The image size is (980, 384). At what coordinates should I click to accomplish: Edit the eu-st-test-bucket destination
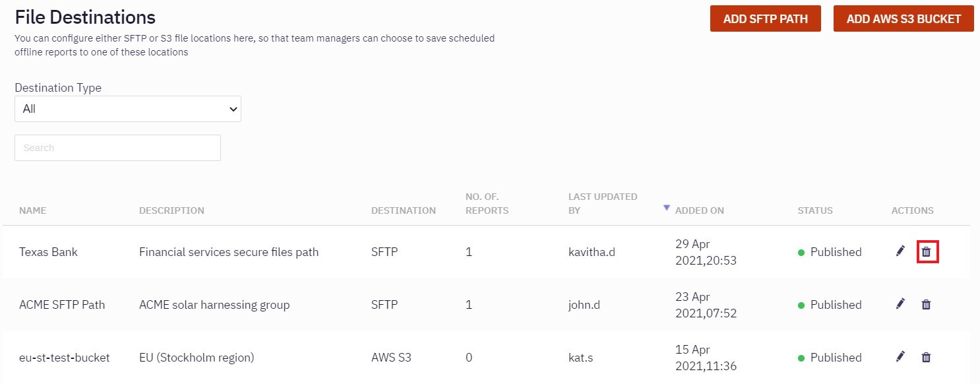(900, 357)
